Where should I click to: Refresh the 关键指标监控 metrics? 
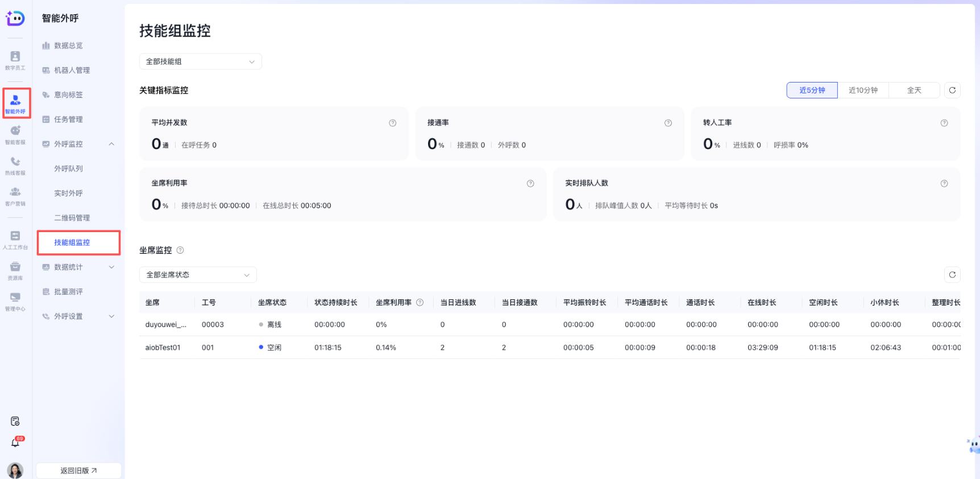click(x=952, y=90)
